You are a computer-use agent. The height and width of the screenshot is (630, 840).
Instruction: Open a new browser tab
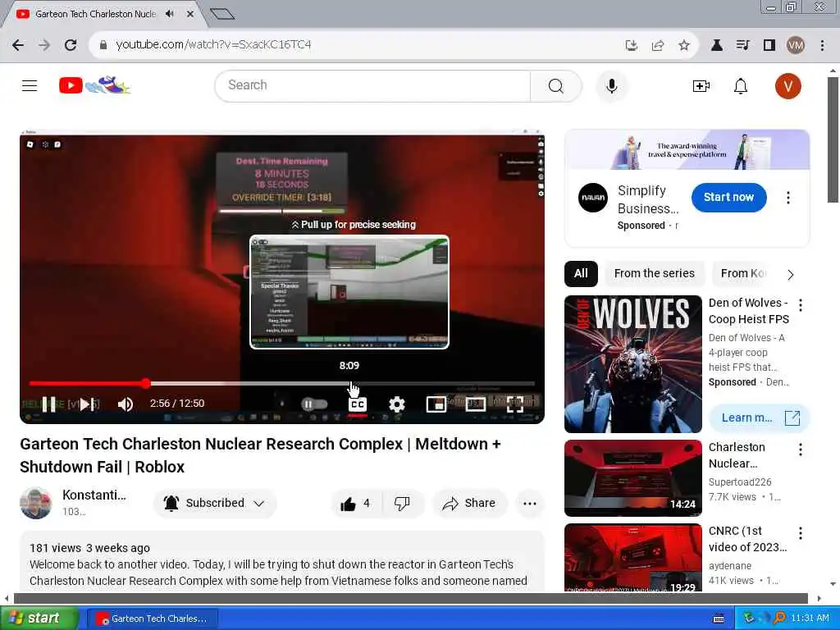click(222, 14)
